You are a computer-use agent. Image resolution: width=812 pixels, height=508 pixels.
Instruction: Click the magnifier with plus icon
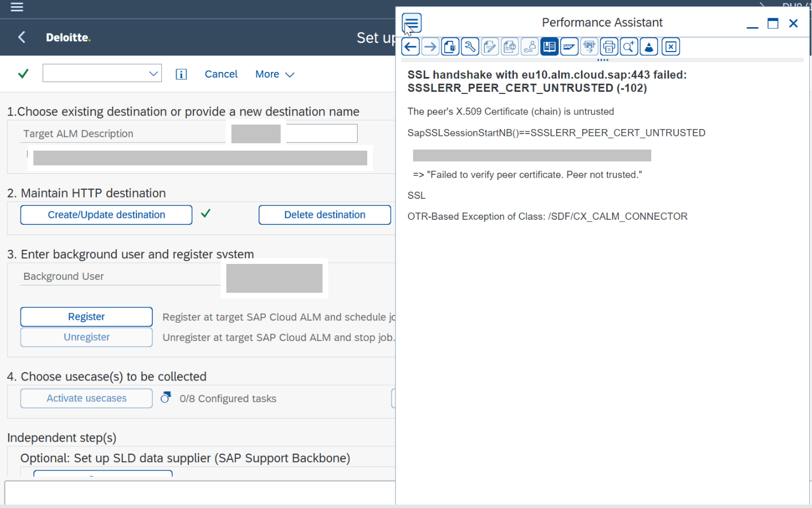point(629,47)
